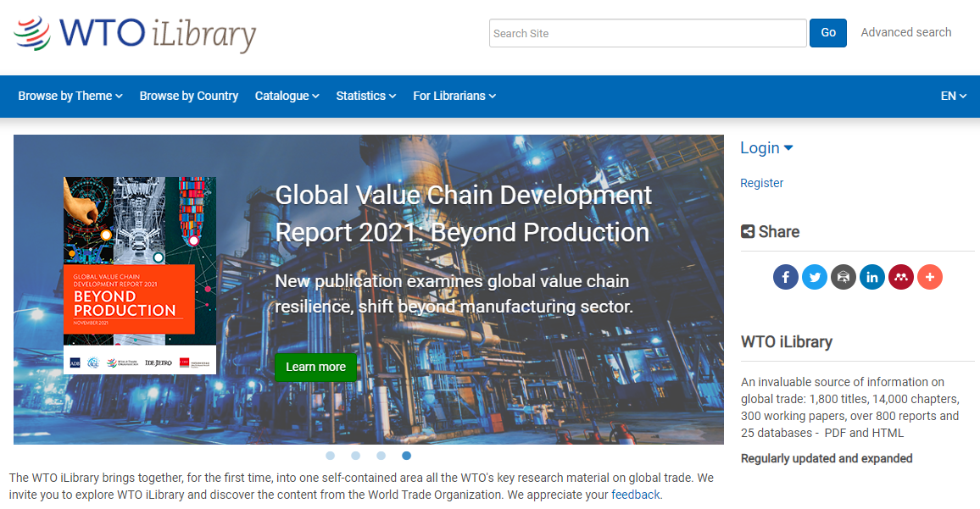Focus the Search Site input field
This screenshot has height=509, width=980.
648,33
